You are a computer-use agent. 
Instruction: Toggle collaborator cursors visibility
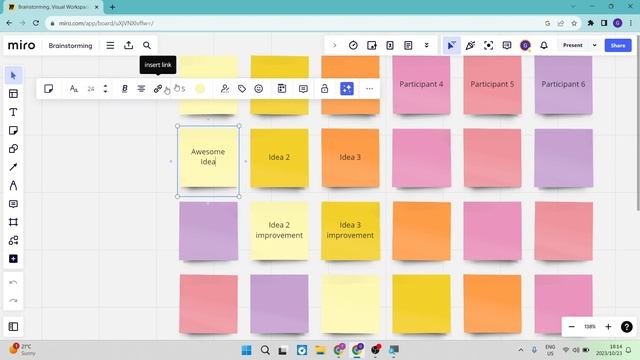click(x=451, y=45)
